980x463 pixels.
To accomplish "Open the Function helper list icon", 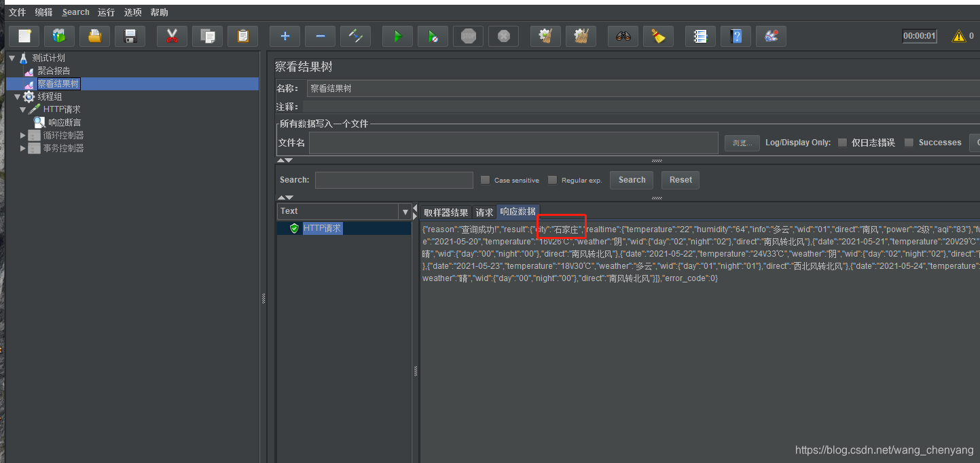I will point(701,36).
